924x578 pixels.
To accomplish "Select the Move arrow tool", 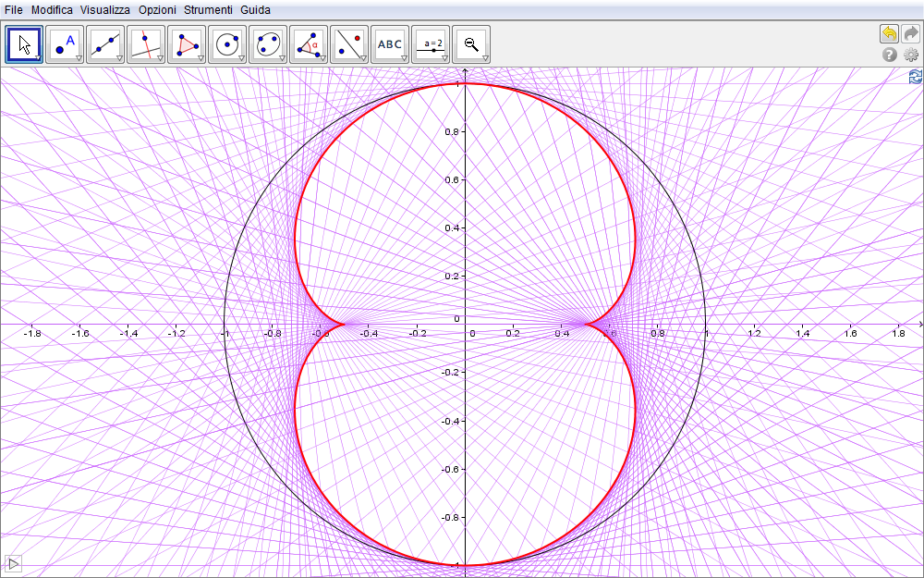I will [25, 43].
